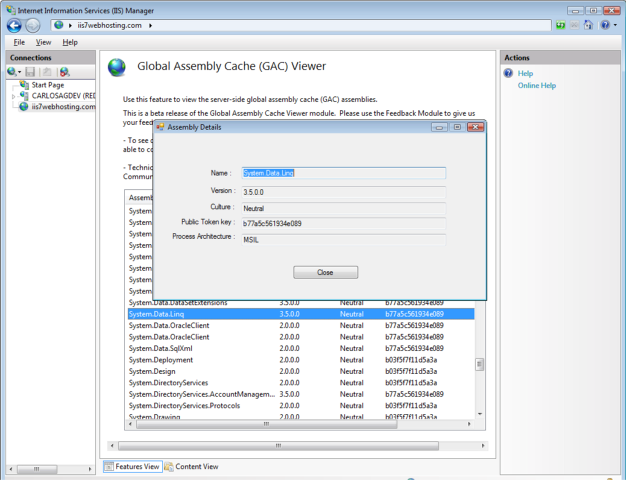Switch to Content View tab
This screenshot has width=626, height=480.
coord(192,466)
